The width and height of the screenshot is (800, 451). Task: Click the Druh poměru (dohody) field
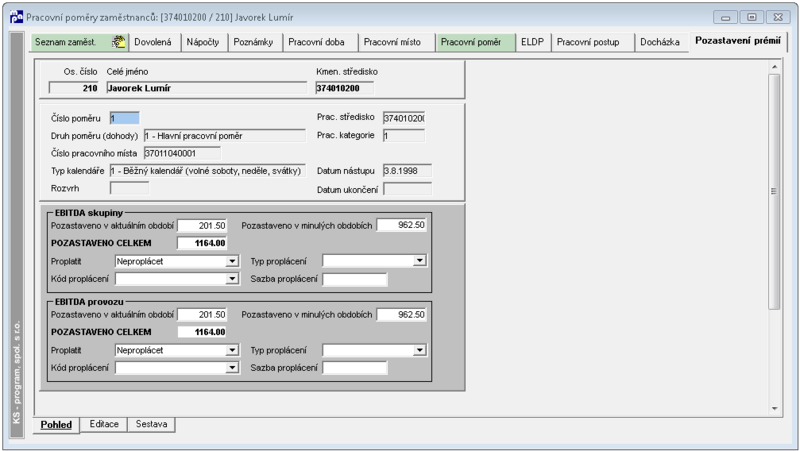point(224,136)
